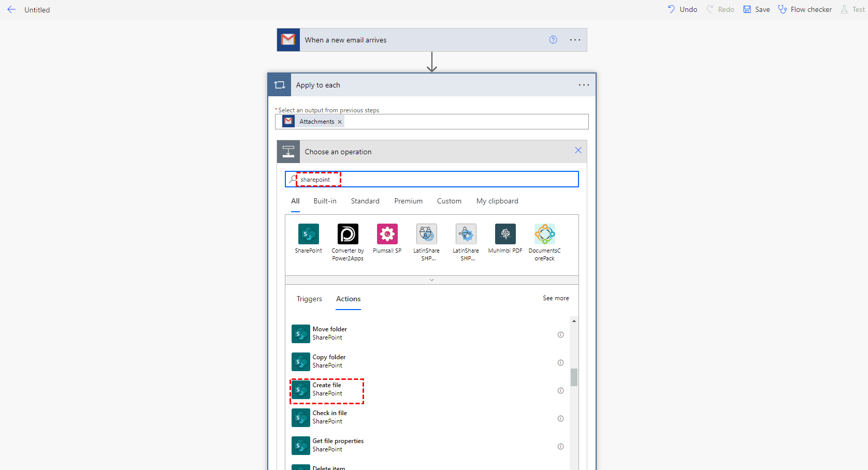Show info for Create file action
This screenshot has height=470, width=868.
(x=560, y=391)
